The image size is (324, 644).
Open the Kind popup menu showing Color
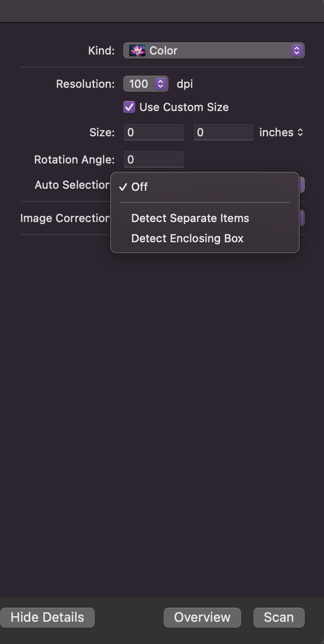click(214, 50)
